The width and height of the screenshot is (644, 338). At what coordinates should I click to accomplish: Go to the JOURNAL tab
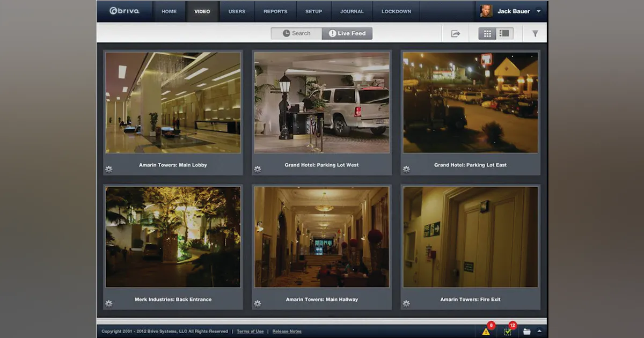click(x=352, y=11)
